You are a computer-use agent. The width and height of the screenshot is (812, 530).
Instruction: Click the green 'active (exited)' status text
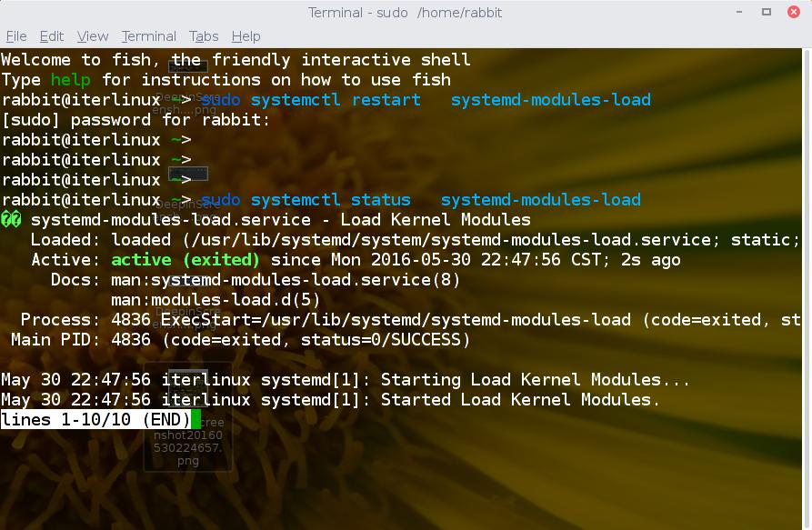(x=185, y=260)
